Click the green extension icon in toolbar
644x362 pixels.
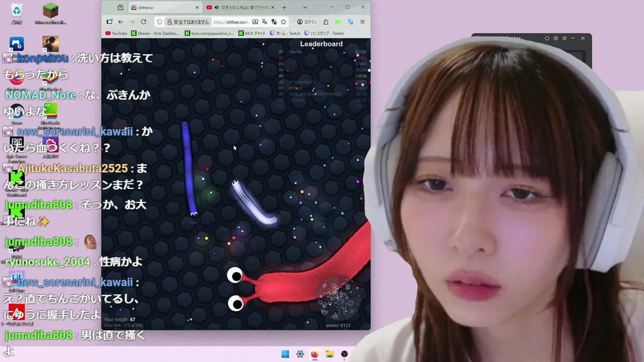338,22
